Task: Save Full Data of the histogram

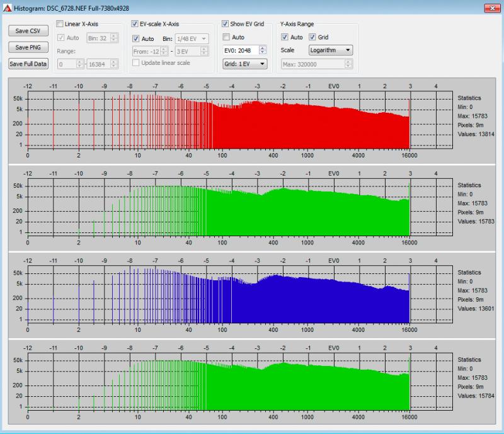Action: coord(28,64)
